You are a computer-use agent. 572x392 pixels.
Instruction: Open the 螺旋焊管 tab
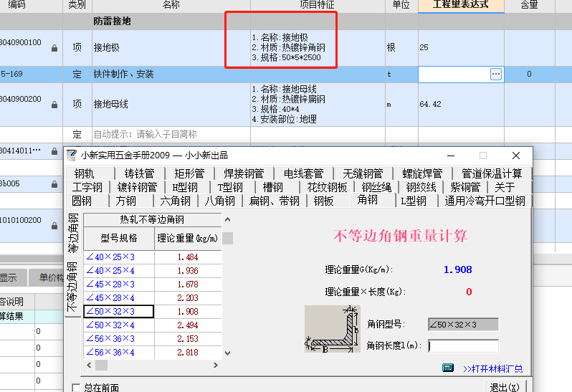coord(422,173)
